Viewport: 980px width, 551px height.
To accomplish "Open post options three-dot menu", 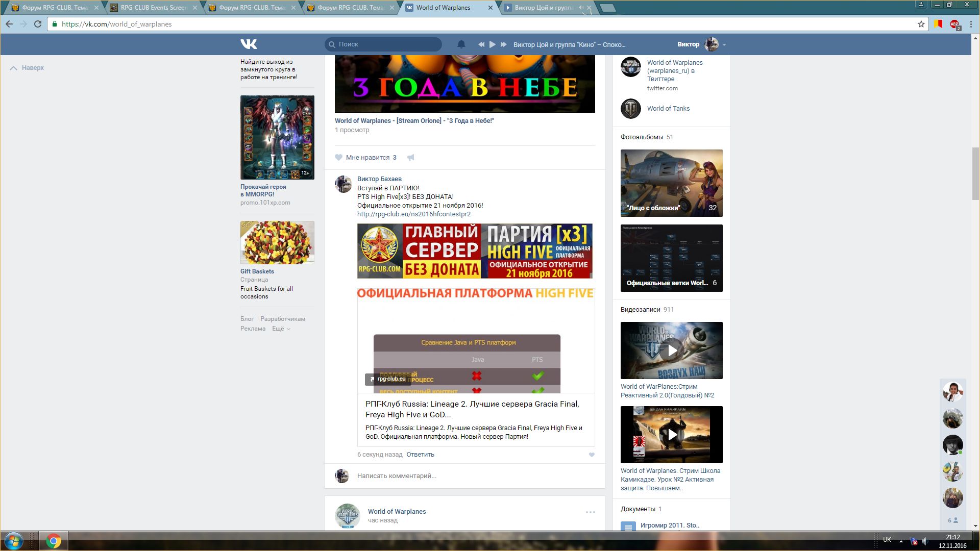I will [x=590, y=512].
